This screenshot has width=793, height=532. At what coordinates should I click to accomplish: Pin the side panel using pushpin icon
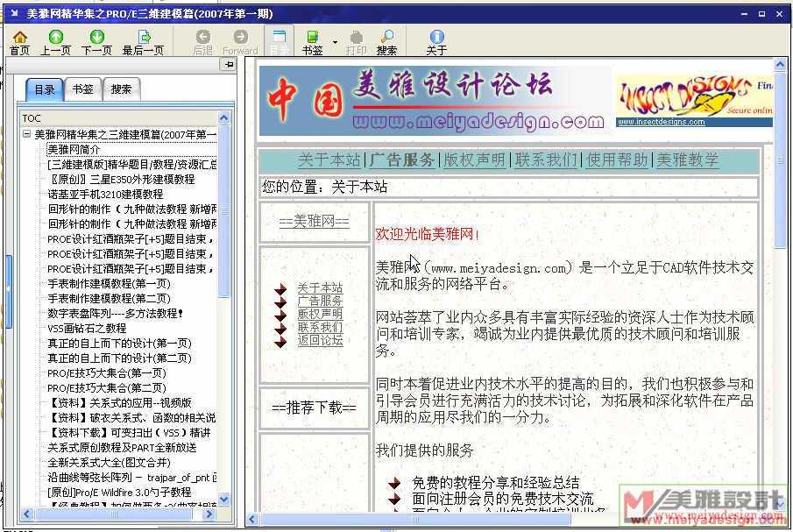(x=229, y=64)
